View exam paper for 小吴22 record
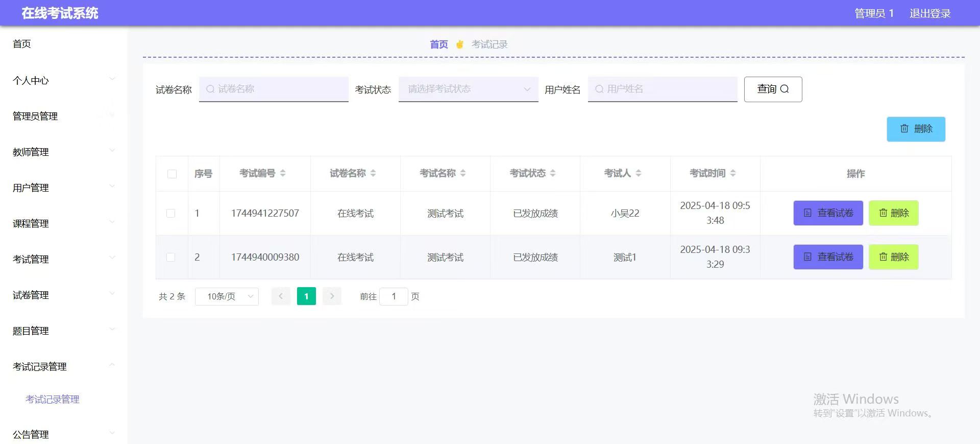The width and height of the screenshot is (980, 444). click(828, 213)
